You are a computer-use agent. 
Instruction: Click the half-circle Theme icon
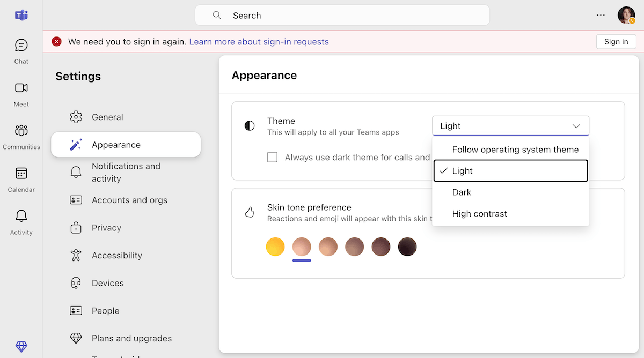(250, 126)
